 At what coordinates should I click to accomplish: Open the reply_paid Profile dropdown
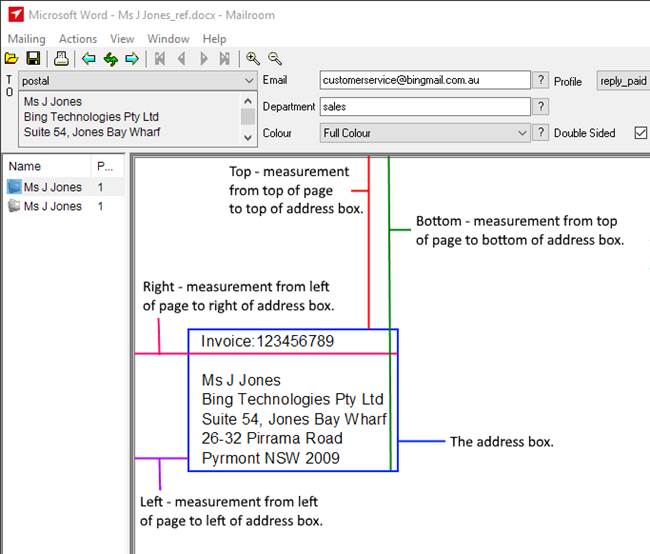point(623,81)
